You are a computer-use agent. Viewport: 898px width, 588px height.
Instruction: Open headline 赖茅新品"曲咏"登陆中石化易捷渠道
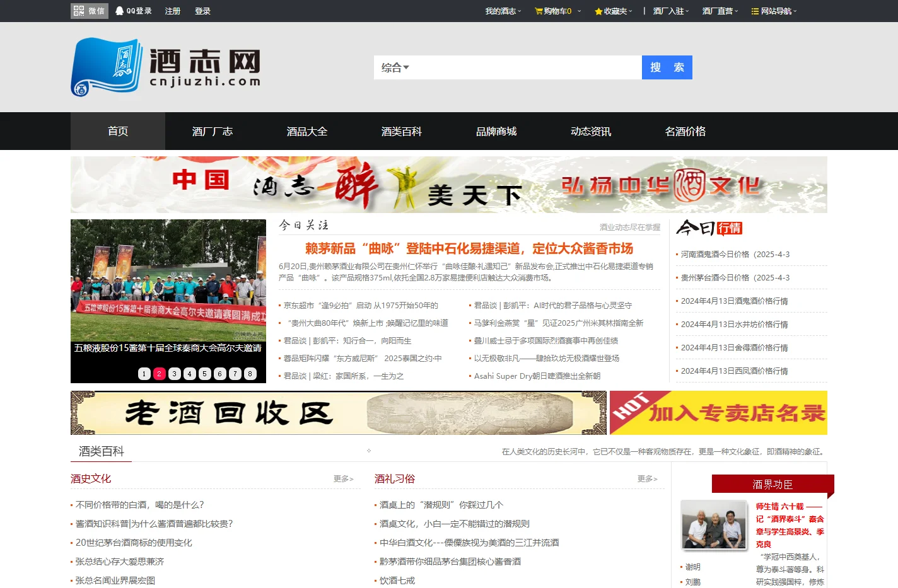[469, 248]
